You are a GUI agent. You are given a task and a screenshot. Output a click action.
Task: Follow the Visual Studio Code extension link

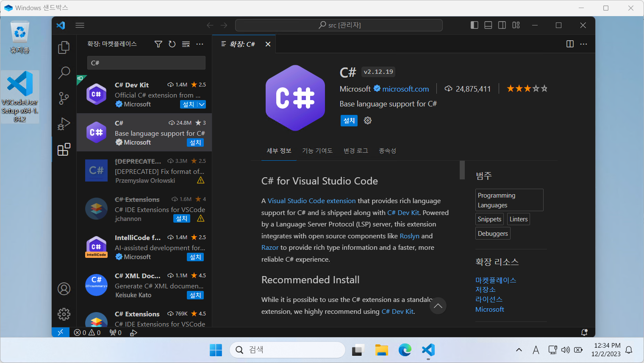click(x=311, y=201)
